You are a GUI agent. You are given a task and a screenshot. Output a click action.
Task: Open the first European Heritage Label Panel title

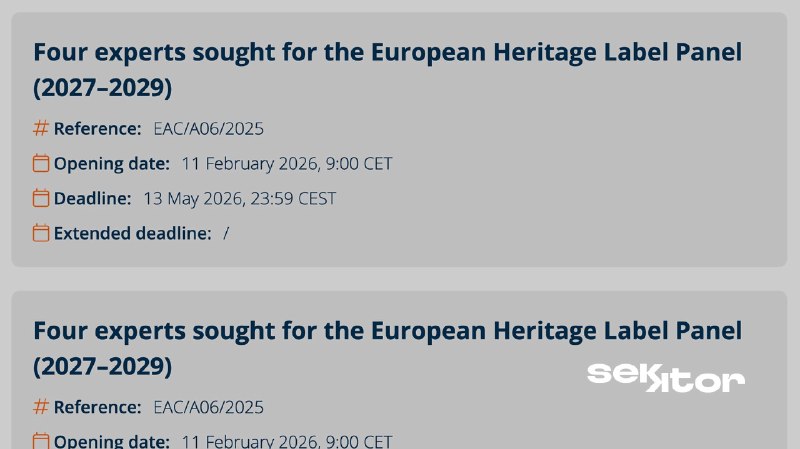(x=387, y=69)
